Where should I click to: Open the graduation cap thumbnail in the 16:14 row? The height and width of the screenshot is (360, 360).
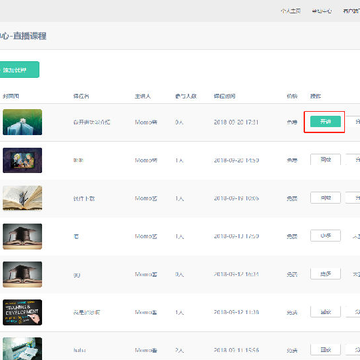(22, 274)
